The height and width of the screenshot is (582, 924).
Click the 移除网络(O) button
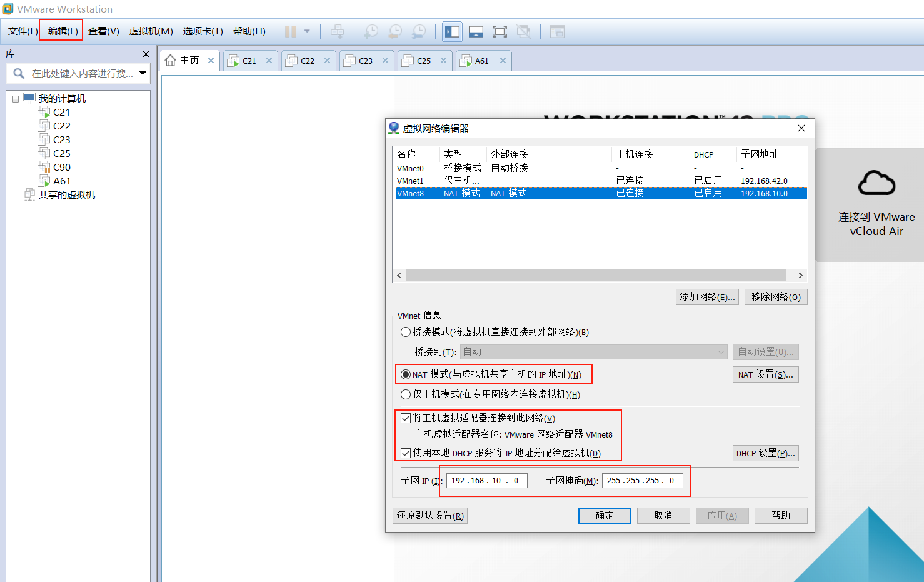pos(776,297)
